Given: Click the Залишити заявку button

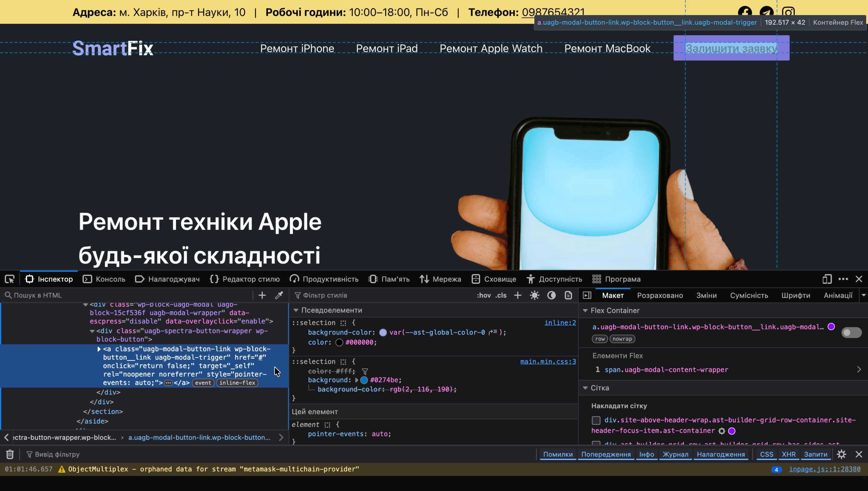Looking at the screenshot, I should (731, 48).
